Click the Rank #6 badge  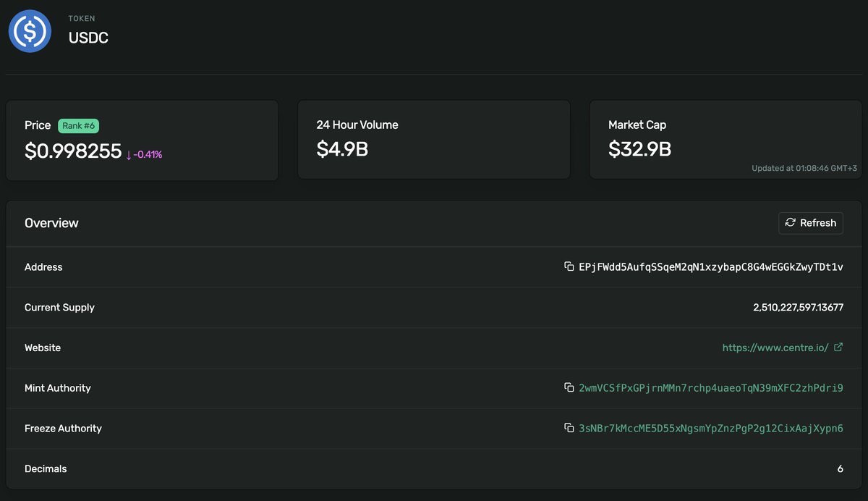pyautogui.click(x=78, y=125)
